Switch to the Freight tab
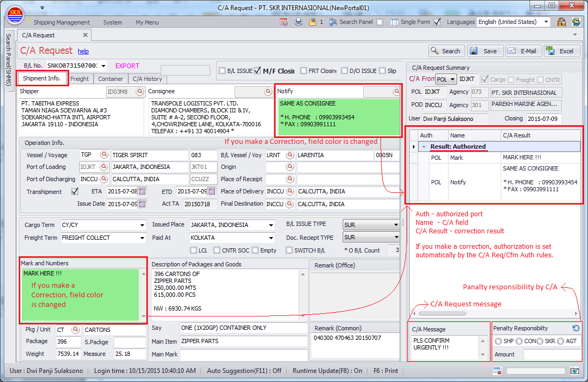 (x=79, y=79)
